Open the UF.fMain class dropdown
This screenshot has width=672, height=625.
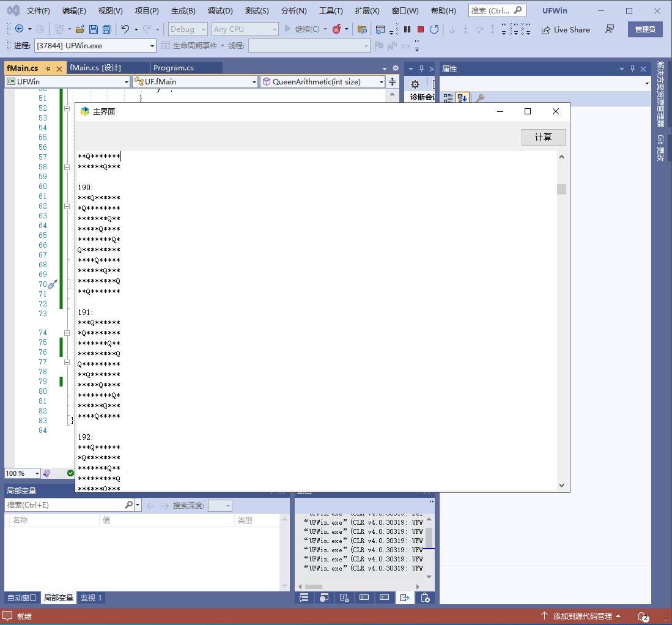(194, 81)
